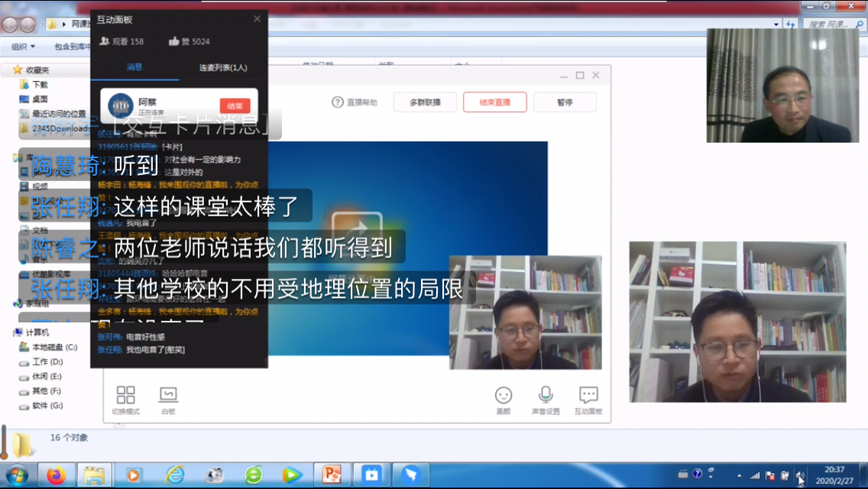Click chat message 张可伟: 电音好性感

131,337
